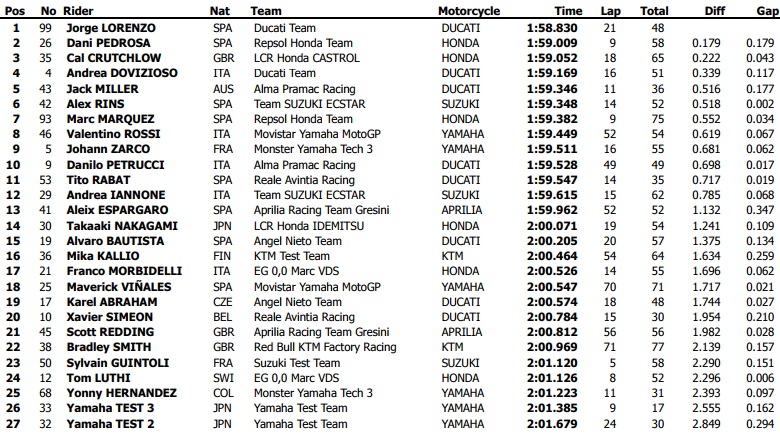Screen dimensions: 780x434
Task: Select the Time column header
Action: (x=556, y=11)
